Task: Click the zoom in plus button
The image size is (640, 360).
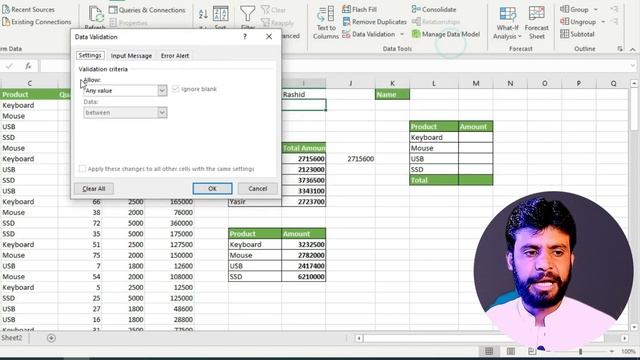Action: (x=611, y=351)
